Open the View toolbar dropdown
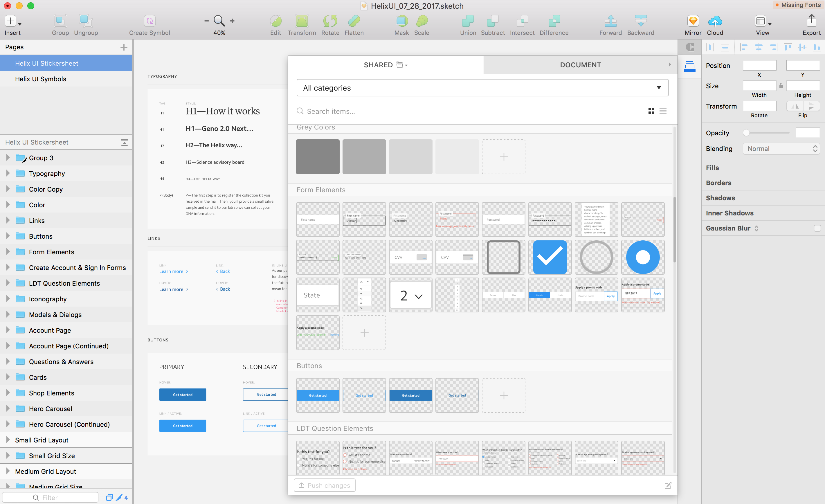Viewport: 825px width, 504px height. pos(763,21)
